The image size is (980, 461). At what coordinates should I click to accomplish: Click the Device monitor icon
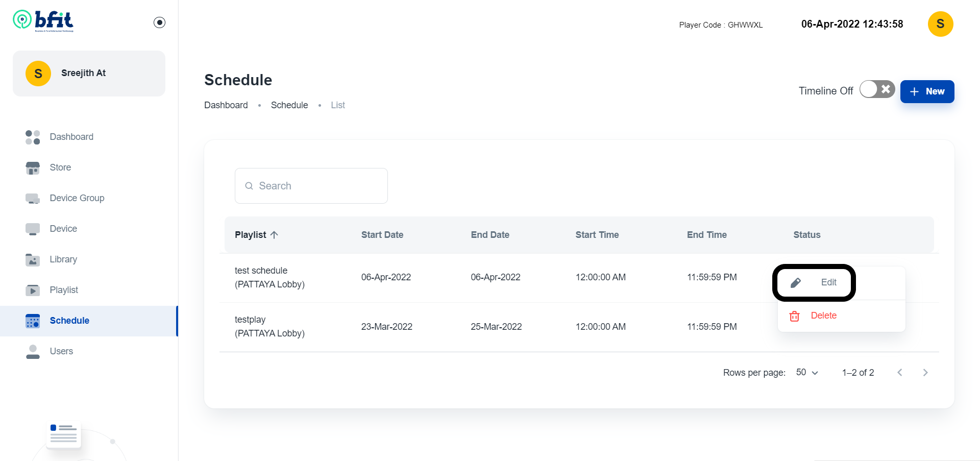(33, 229)
